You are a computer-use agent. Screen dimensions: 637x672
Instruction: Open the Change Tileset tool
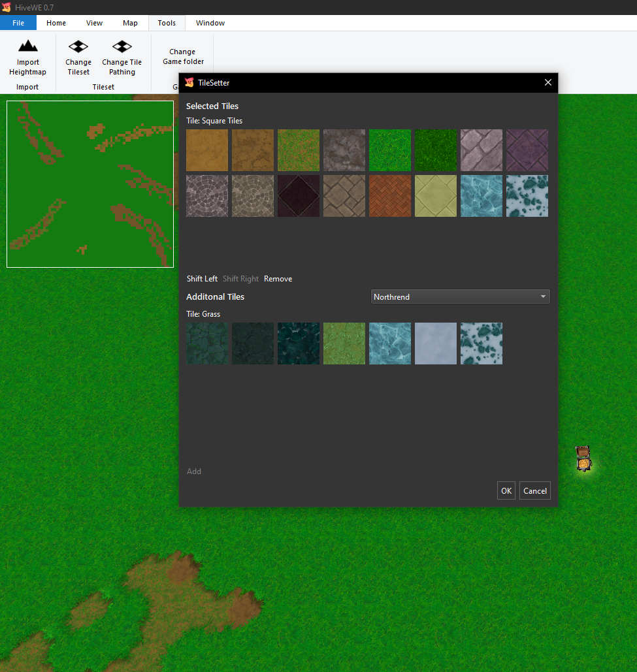78,58
